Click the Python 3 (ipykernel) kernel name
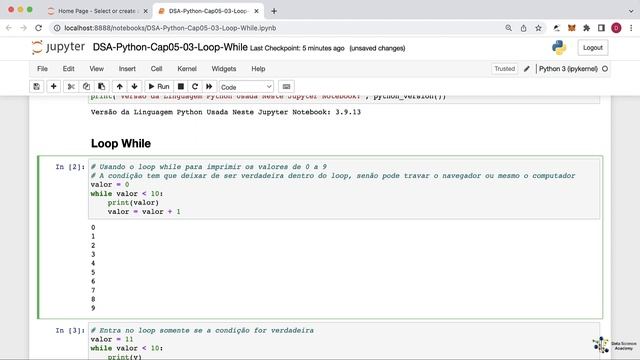 568,69
